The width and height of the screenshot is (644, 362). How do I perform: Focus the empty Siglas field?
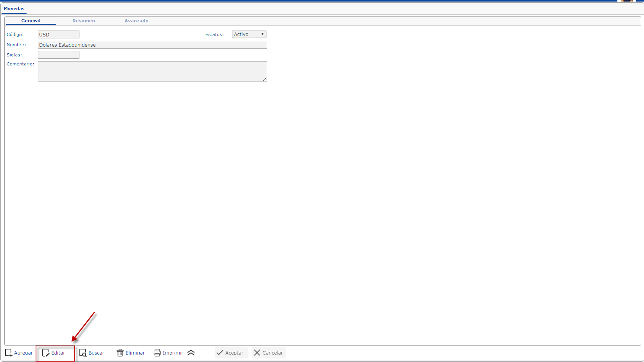(x=59, y=55)
